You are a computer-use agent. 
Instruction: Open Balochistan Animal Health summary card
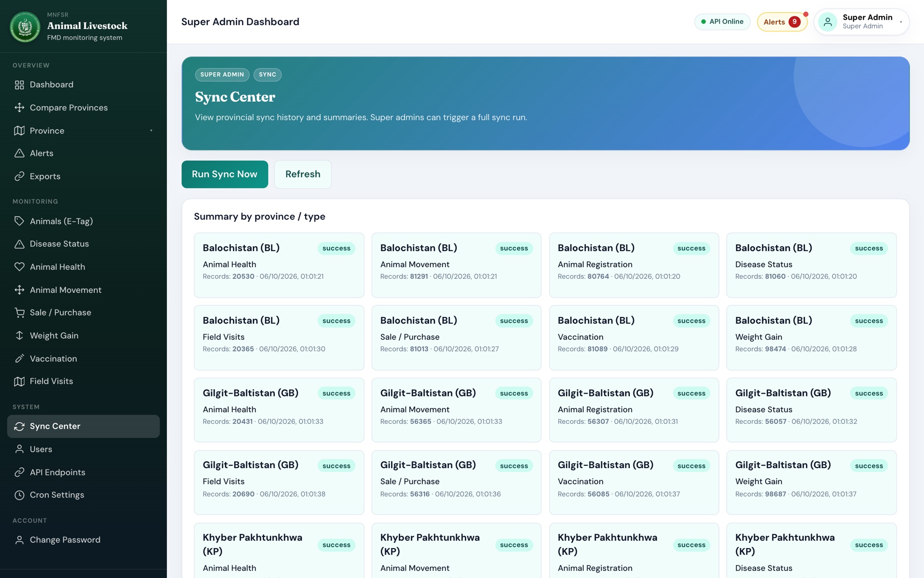[x=279, y=265]
